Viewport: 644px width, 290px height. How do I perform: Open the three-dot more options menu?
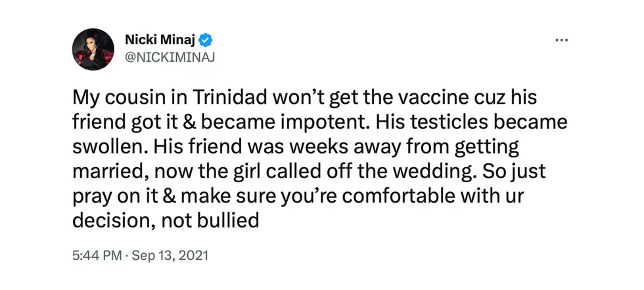[x=561, y=40]
